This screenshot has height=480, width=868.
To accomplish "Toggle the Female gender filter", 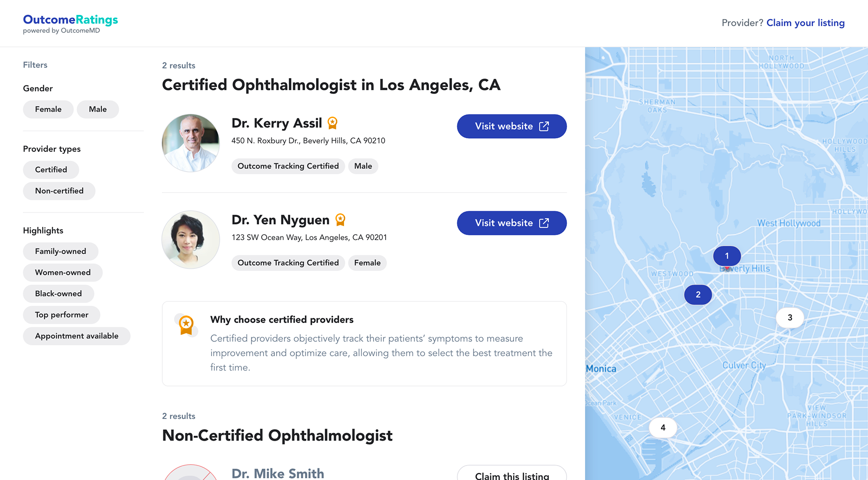I will (x=48, y=109).
